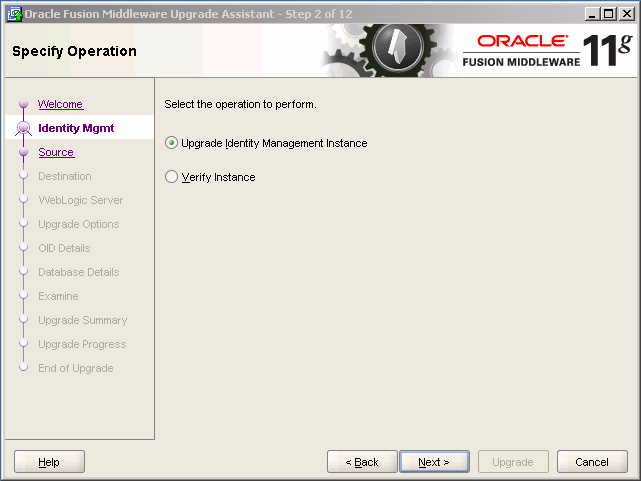Viewport: 641px width, 481px height.
Task: Click the Cancel button
Action: tap(592, 462)
